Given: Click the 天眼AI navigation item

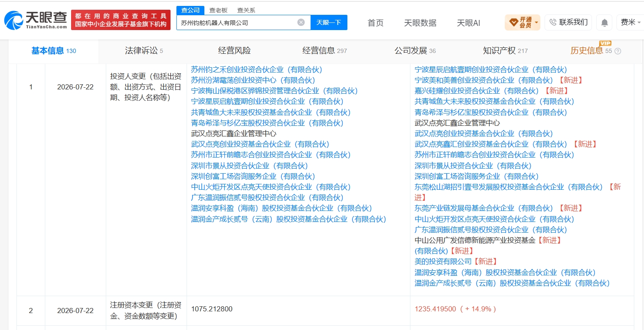Looking at the screenshot, I should tap(468, 23).
